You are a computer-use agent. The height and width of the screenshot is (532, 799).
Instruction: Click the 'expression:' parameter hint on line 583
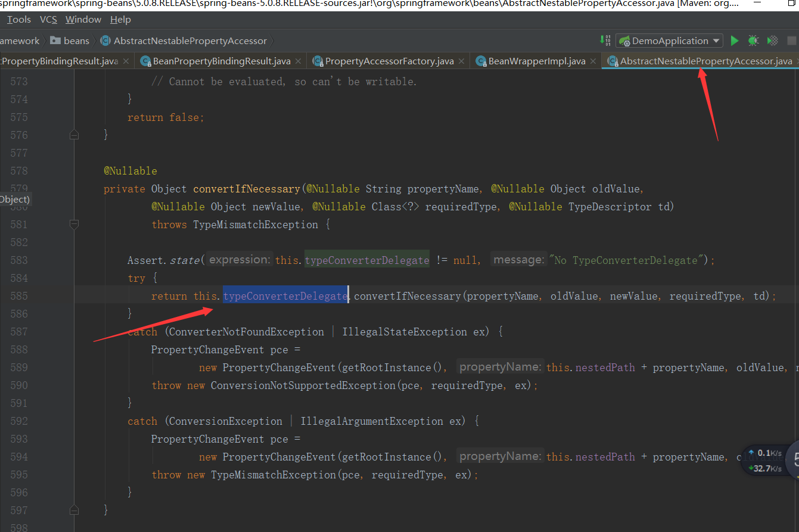(239, 260)
